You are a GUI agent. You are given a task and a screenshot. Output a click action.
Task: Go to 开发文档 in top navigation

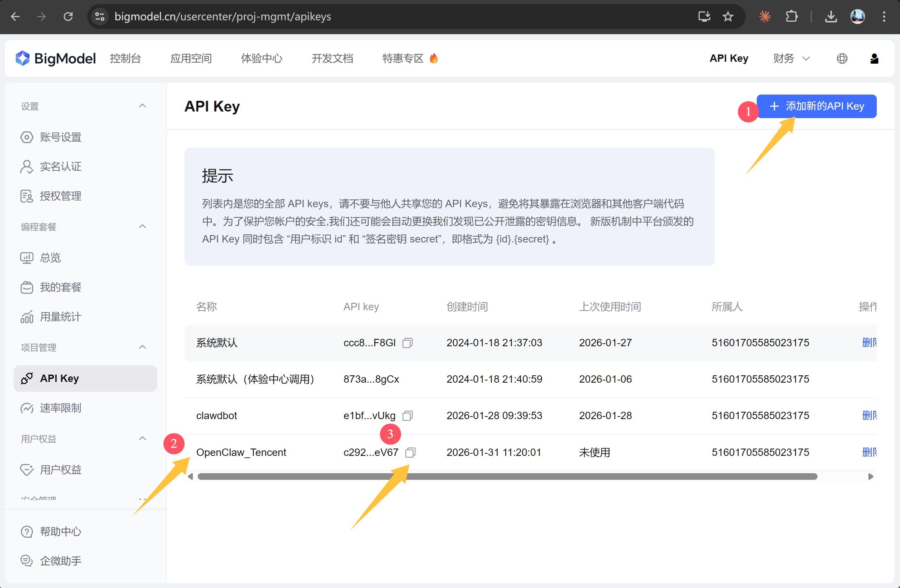(332, 59)
